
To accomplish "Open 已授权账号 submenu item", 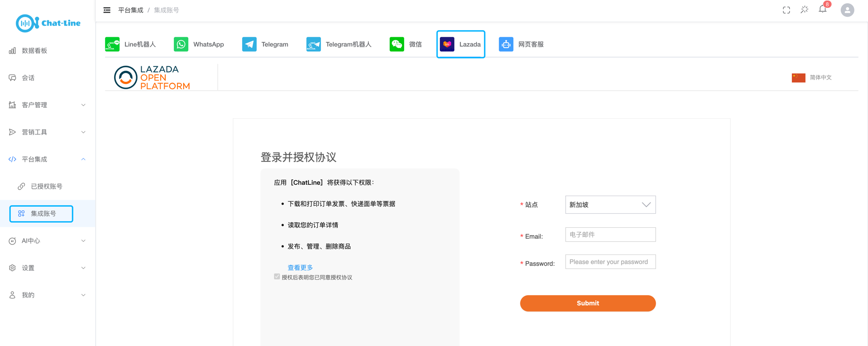I will click(48, 187).
